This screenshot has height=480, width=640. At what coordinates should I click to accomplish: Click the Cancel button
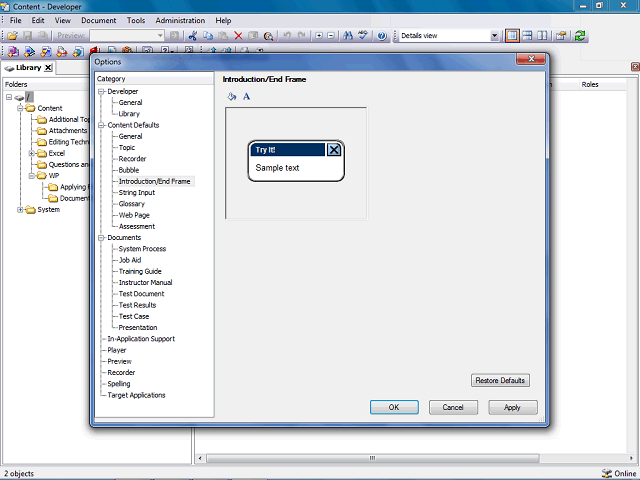point(453,407)
